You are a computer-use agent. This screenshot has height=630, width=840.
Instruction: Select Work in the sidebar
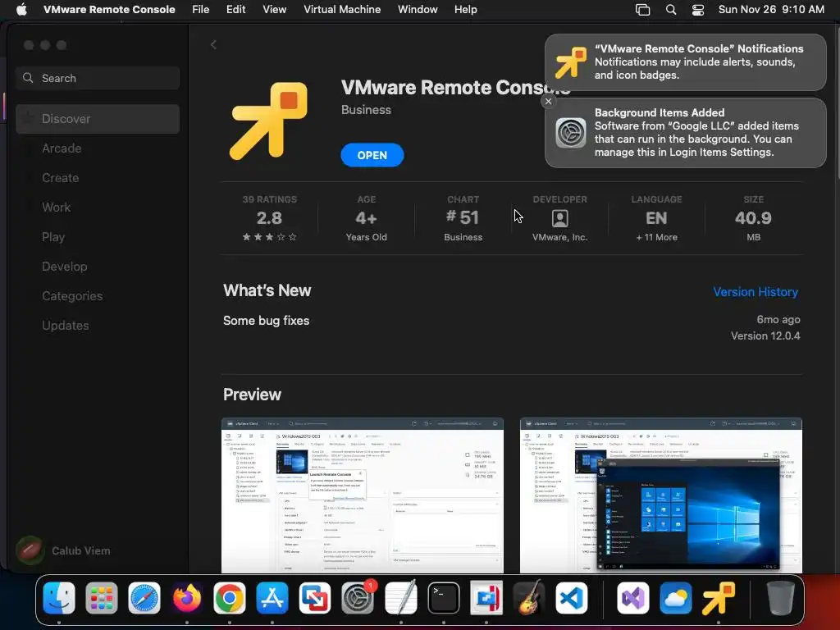pyautogui.click(x=98, y=207)
